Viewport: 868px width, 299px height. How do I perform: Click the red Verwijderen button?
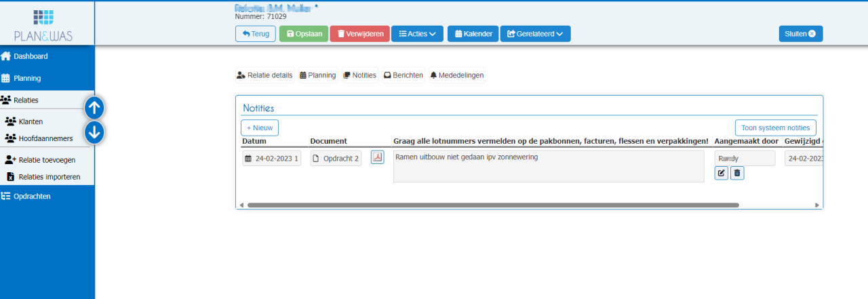(359, 34)
